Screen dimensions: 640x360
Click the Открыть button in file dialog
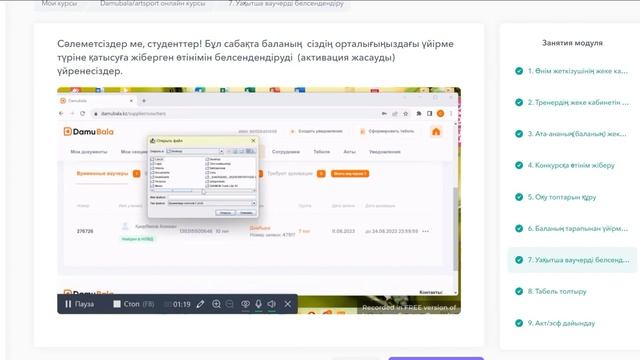tap(225, 213)
